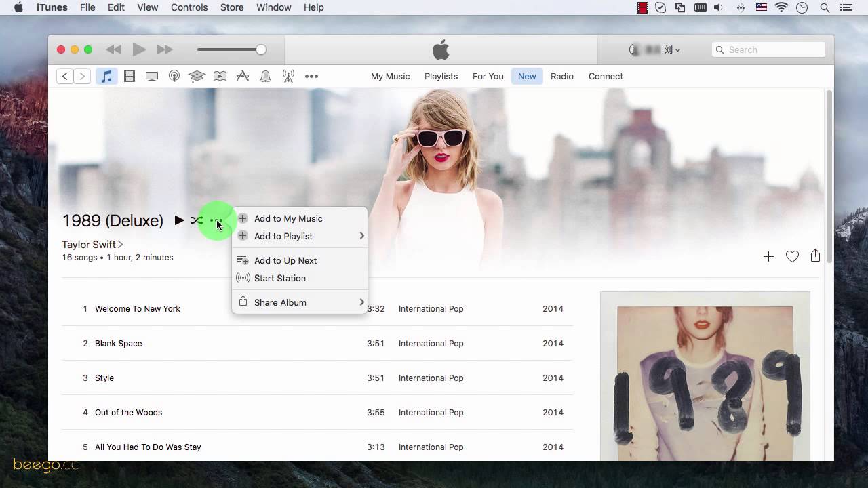Select the New tab
The image size is (868, 488).
point(527,76)
